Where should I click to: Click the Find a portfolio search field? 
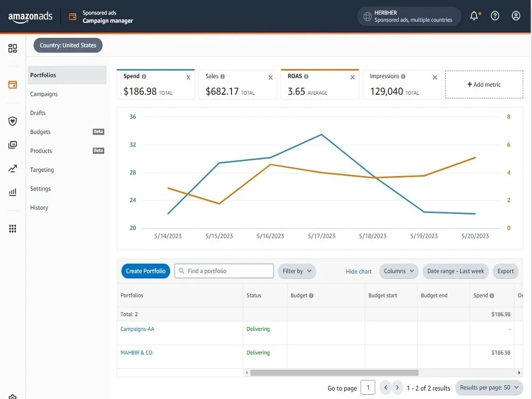coord(224,271)
